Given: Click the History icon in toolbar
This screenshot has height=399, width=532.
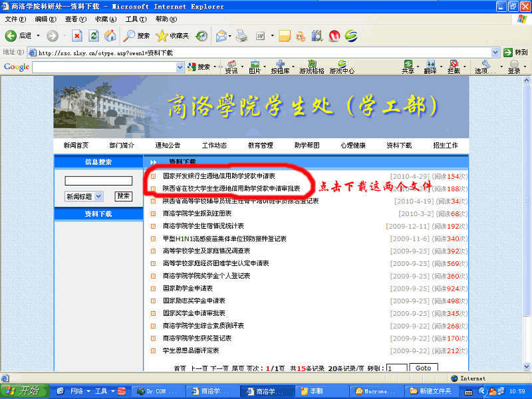Looking at the screenshot, I should [201, 35].
